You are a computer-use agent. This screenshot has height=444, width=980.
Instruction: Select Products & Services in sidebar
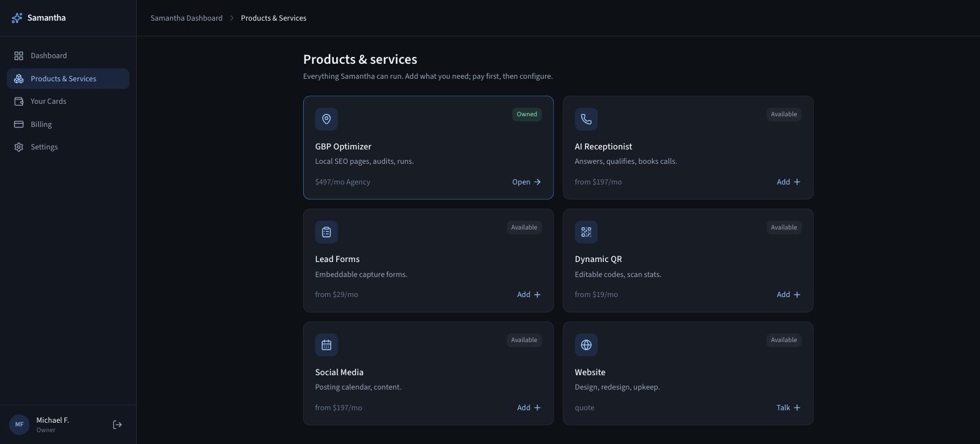click(68, 79)
